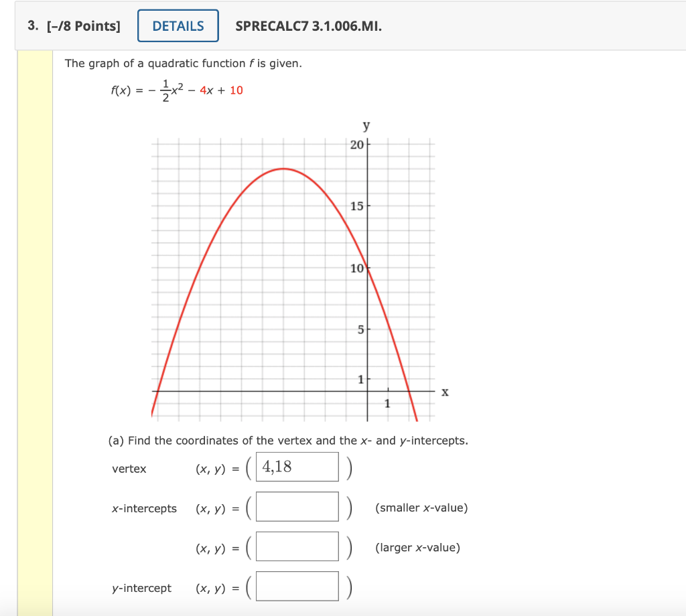The image size is (686, 616).
Task: Click the x-intercepts row label text
Action: tap(145, 508)
